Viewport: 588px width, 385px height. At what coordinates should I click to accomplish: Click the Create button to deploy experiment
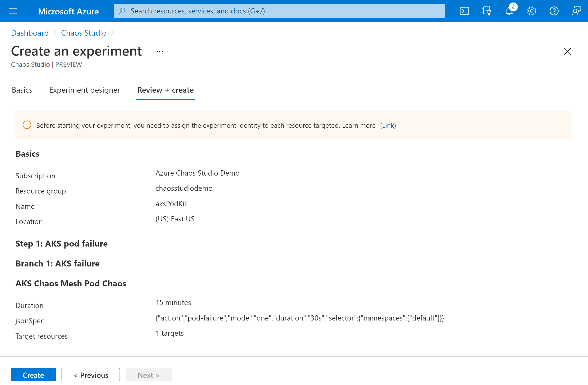33,375
